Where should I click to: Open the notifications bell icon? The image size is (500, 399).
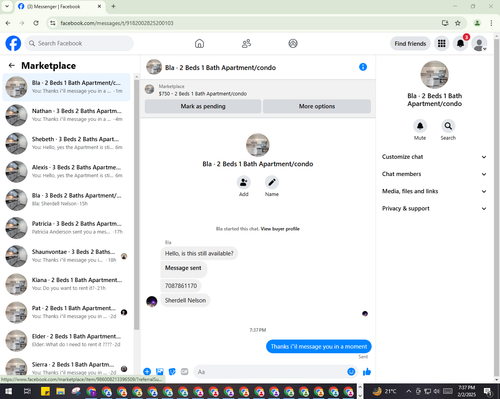(x=460, y=43)
